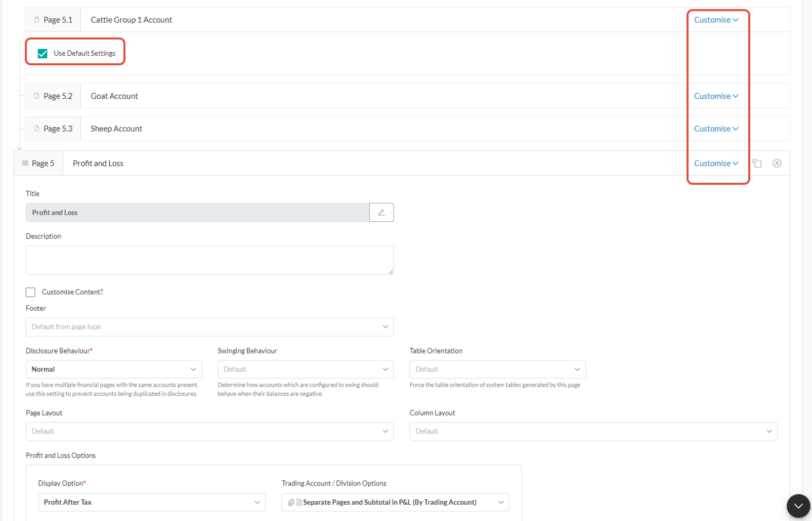Screen dimensions: 812x521
Task: Click the Profit and Loss Options heading
Action: coord(61,455)
